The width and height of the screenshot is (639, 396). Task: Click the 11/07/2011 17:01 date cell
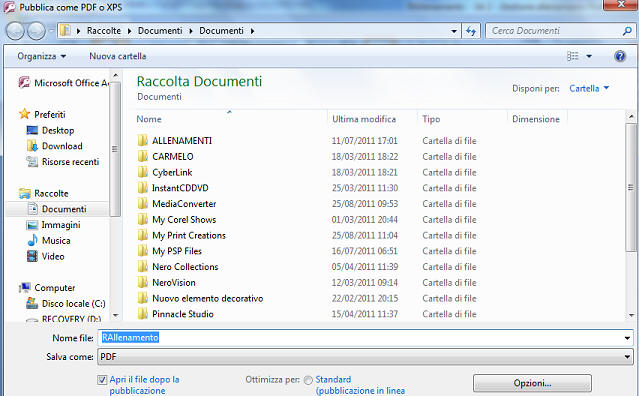(x=364, y=141)
